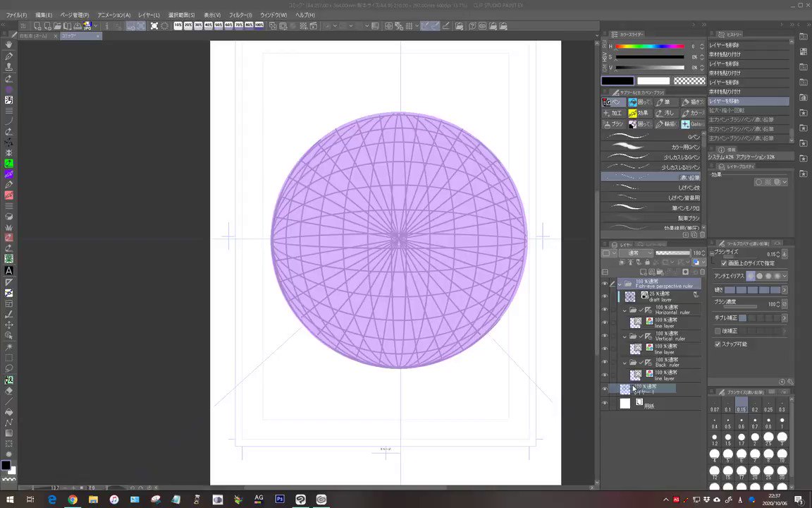Open the Galaxy sub tool group
The image size is (812, 508).
[692, 124]
